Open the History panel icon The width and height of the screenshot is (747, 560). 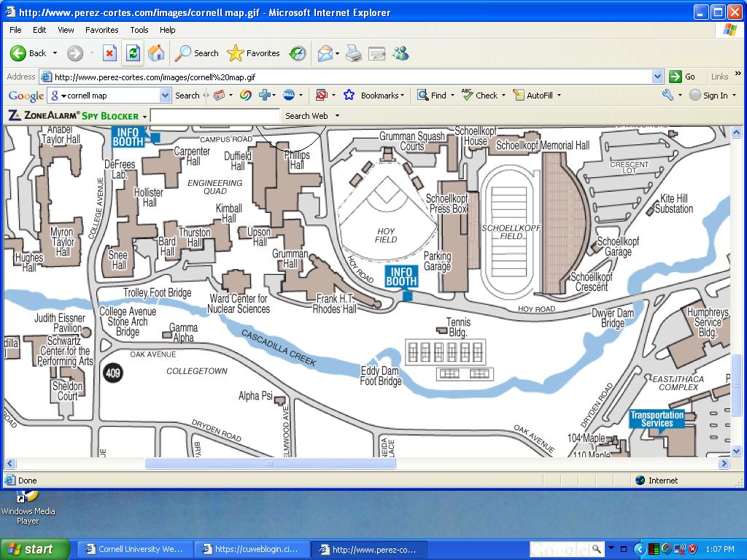click(298, 53)
